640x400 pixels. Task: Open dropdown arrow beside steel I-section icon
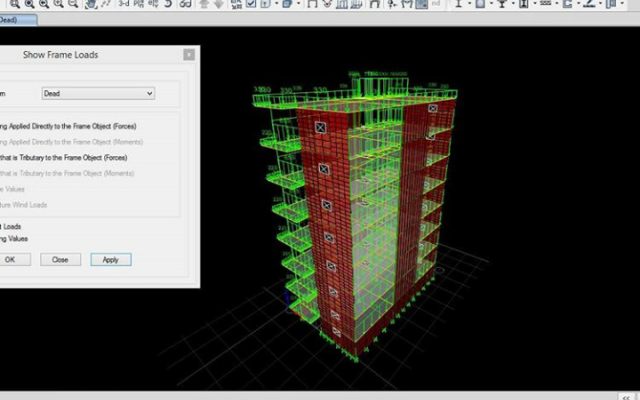pyautogui.click(x=469, y=3)
